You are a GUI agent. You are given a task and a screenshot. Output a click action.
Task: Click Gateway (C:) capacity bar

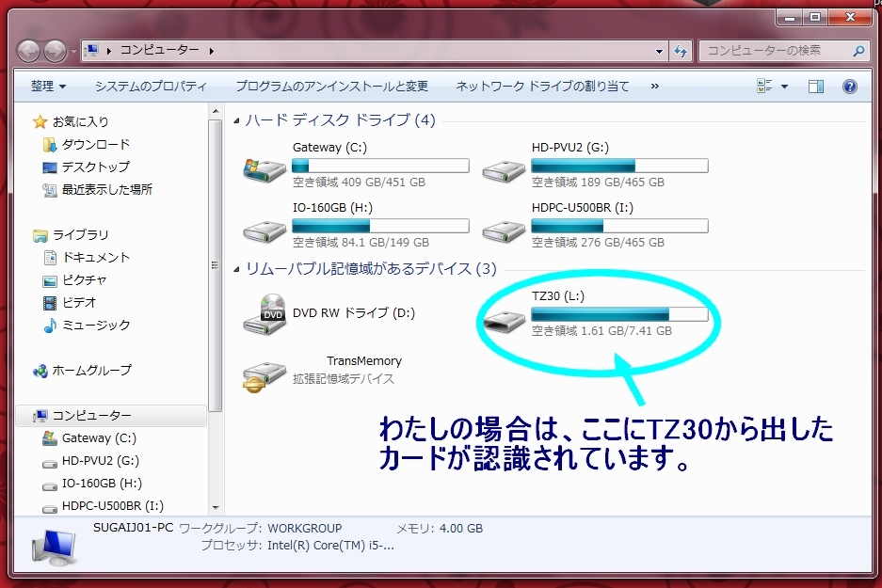pyautogui.click(x=380, y=166)
